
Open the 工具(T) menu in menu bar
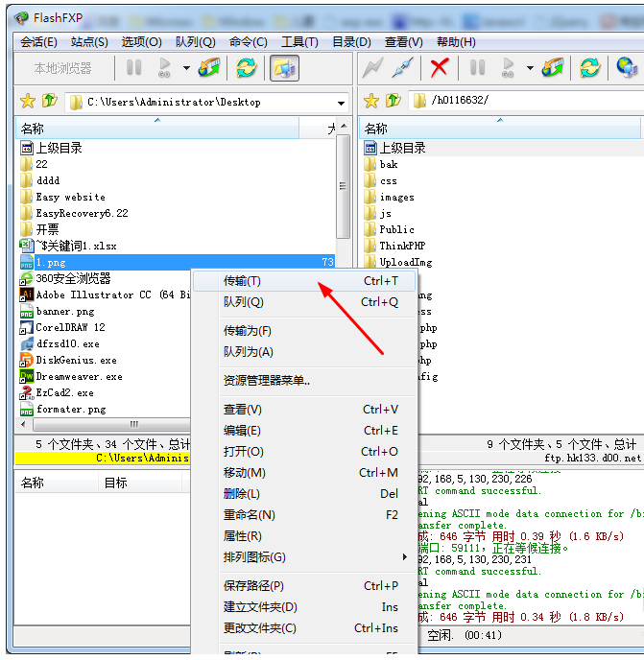[x=298, y=41]
